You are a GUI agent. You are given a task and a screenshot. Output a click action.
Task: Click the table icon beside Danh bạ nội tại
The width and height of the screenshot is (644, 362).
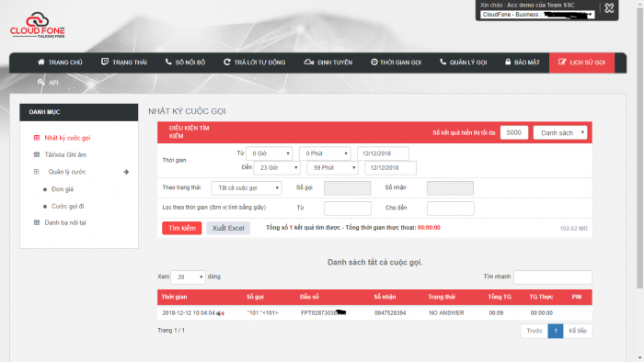click(x=37, y=222)
